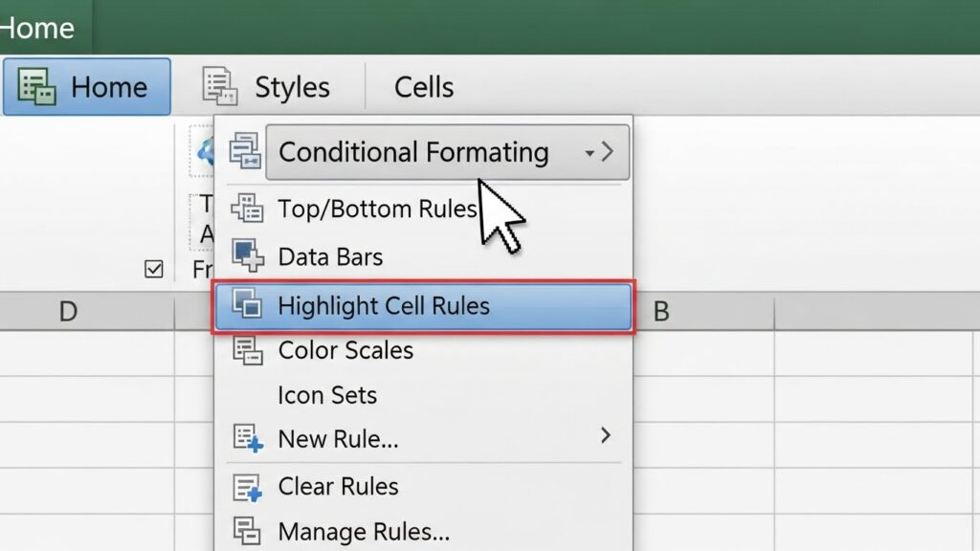
Task: Click the Styles group icon
Action: tap(220, 87)
